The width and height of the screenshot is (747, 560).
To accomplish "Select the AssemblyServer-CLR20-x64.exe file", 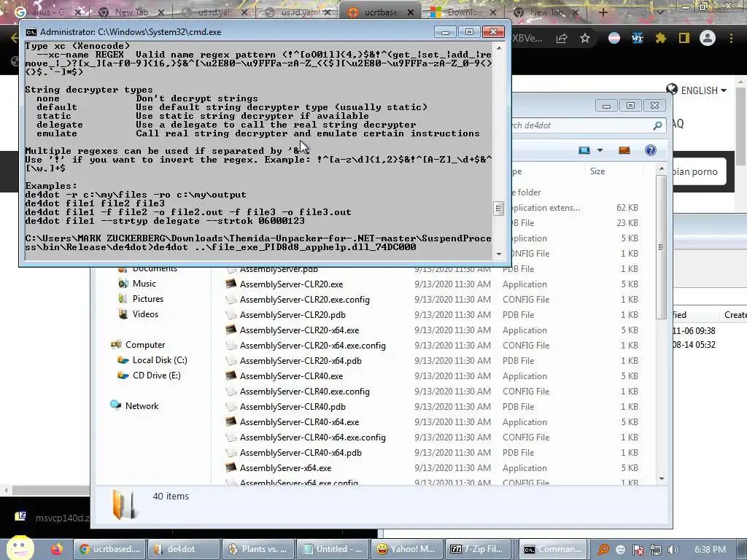I will click(299, 330).
